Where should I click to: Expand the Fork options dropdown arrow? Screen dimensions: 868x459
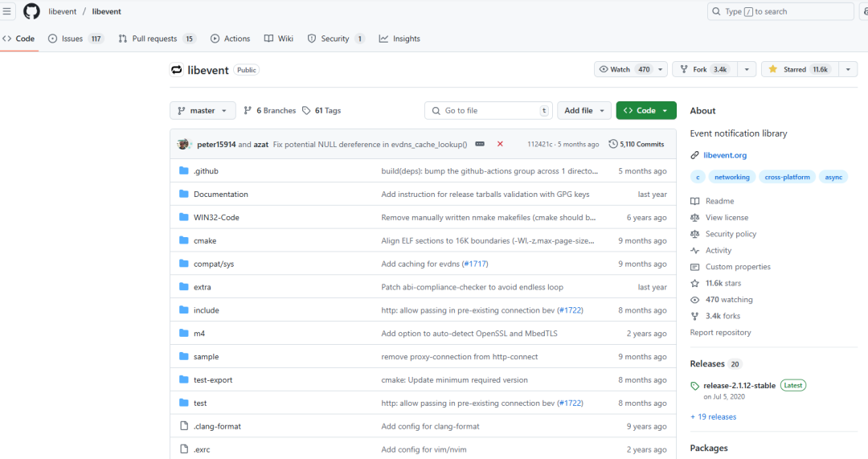pos(747,70)
